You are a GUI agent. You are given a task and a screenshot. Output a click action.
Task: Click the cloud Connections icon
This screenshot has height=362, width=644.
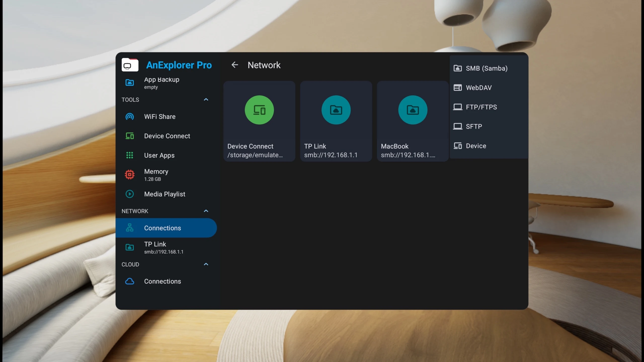pyautogui.click(x=130, y=281)
